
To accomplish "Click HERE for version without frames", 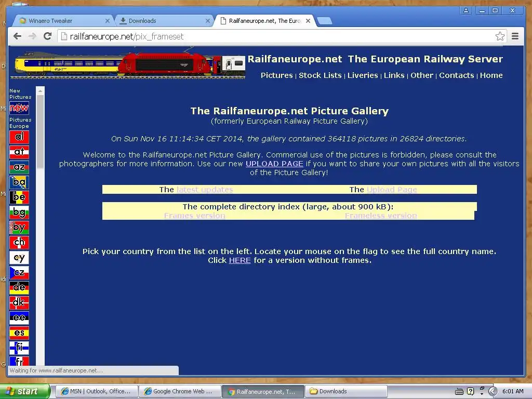I will click(x=240, y=260).
